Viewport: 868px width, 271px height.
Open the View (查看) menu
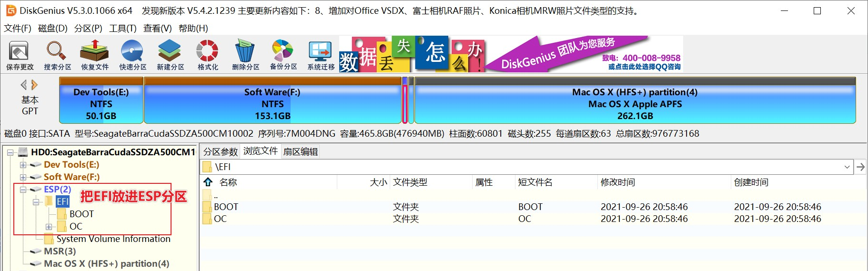[x=158, y=28]
